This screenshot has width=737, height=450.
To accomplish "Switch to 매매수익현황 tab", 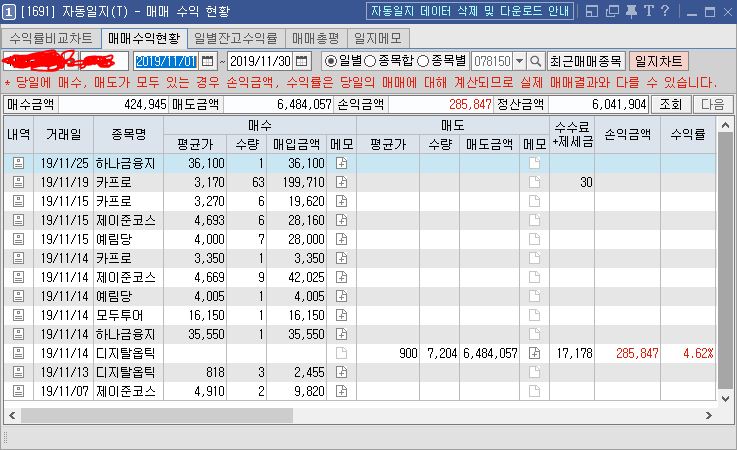I will [x=144, y=38].
